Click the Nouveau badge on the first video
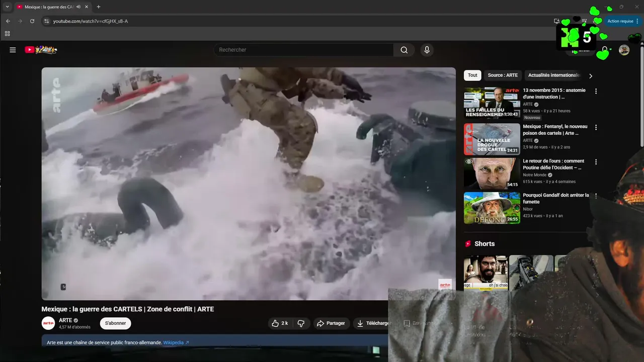644x362 pixels. [x=532, y=118]
